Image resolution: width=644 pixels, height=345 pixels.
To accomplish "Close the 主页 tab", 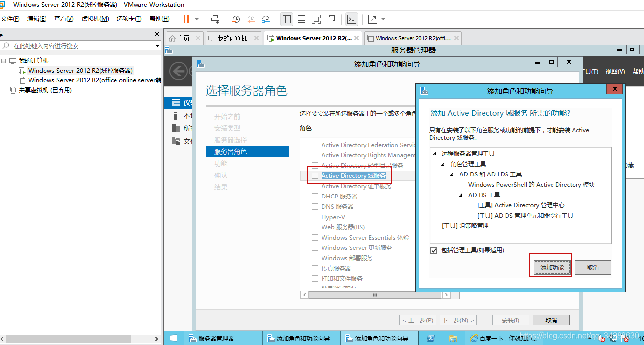I will [x=198, y=38].
